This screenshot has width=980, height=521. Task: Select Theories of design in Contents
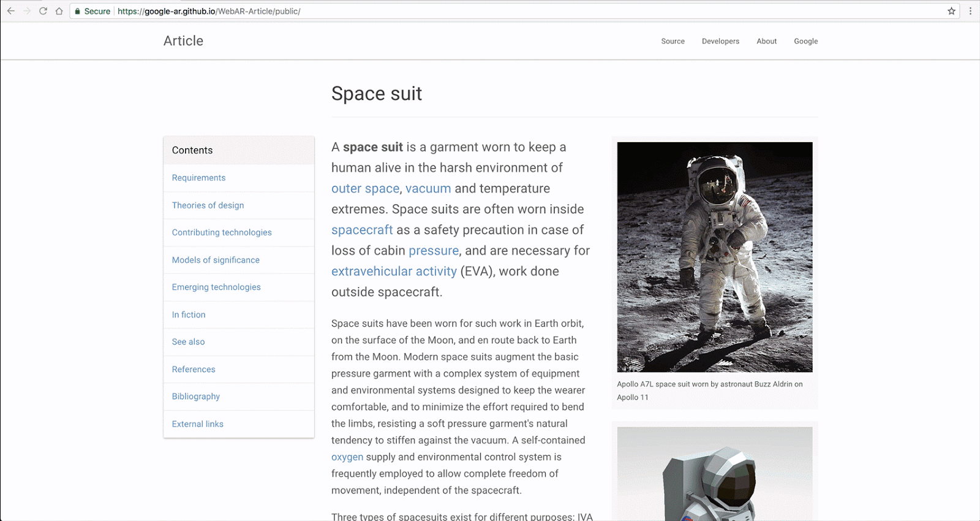click(208, 205)
